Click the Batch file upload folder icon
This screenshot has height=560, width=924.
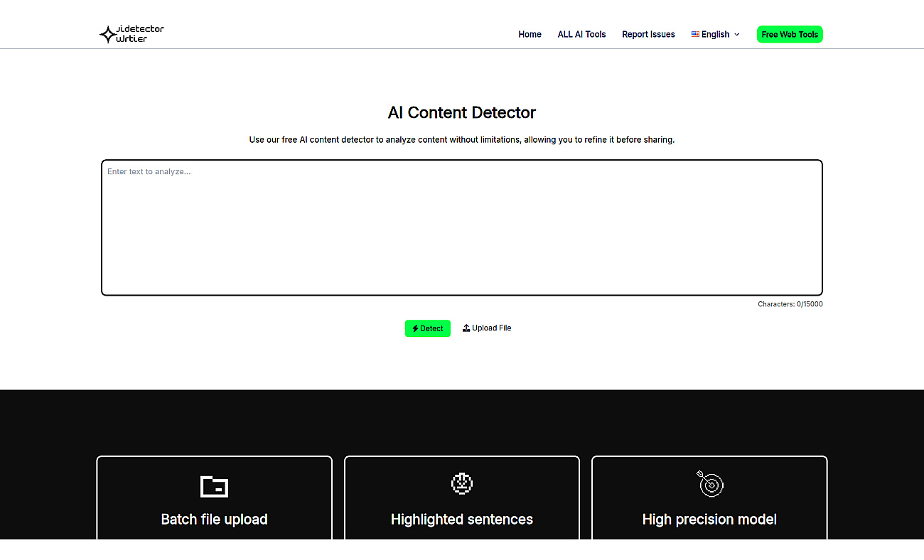pos(214,486)
